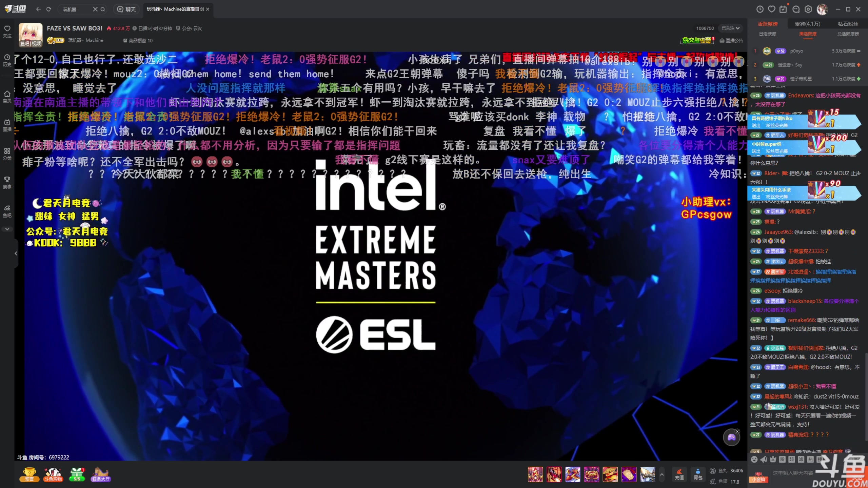The image size is (868, 488).
Task: Refresh the page with reload icon
Action: tap(49, 9)
